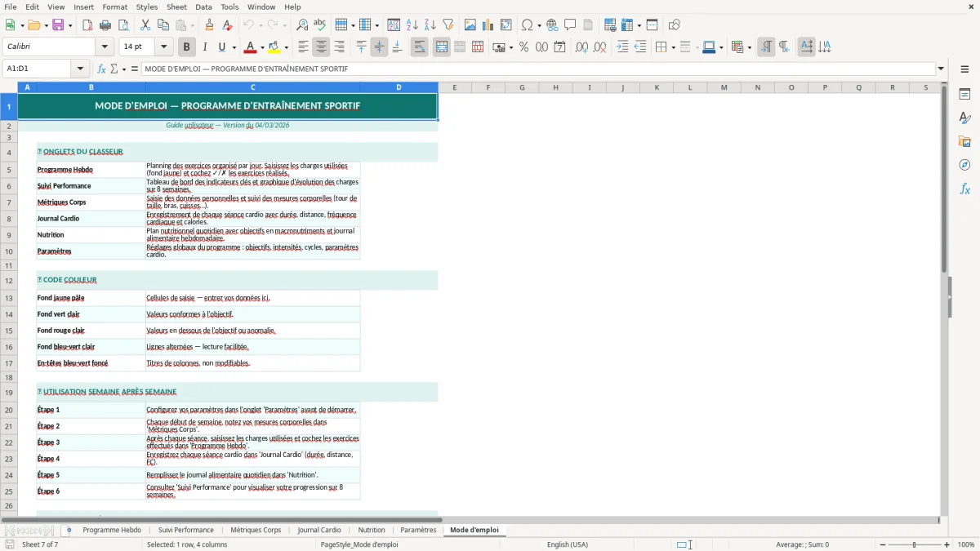Screen dimensions: 980x551
Task: Open the Data menu
Action: [203, 7]
